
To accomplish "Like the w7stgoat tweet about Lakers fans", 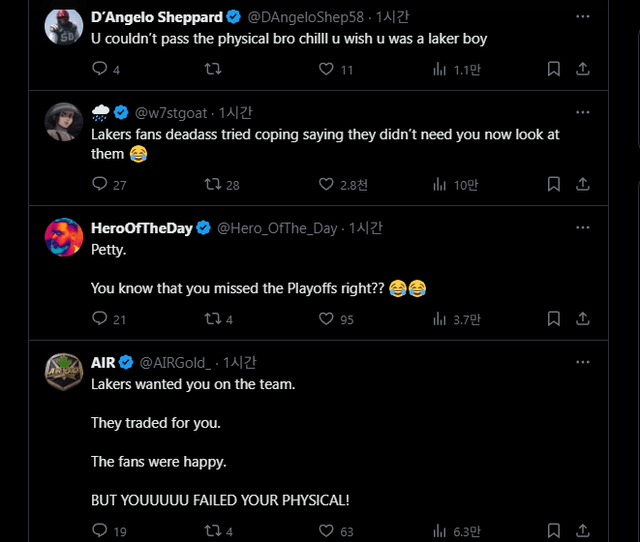I will click(326, 184).
